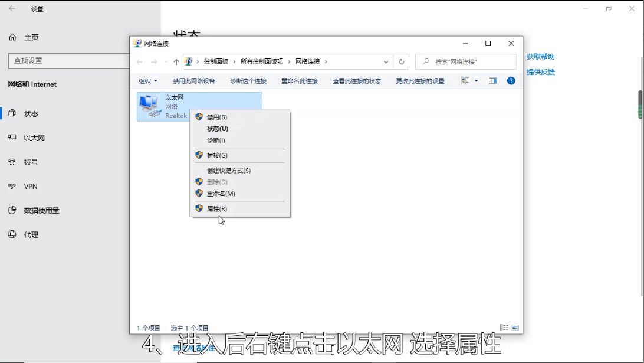This screenshot has width=644, height=363.
Task: Click the address bar location icon
Action: pyautogui.click(x=189, y=61)
